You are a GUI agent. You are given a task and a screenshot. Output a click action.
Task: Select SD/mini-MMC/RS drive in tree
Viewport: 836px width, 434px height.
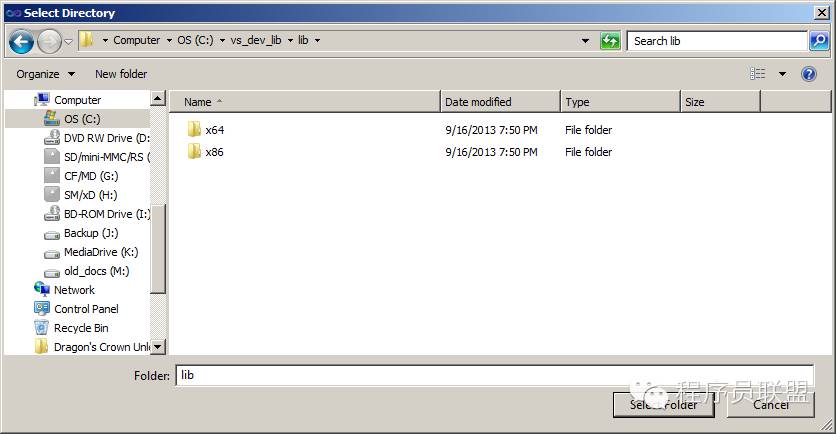pos(107,157)
